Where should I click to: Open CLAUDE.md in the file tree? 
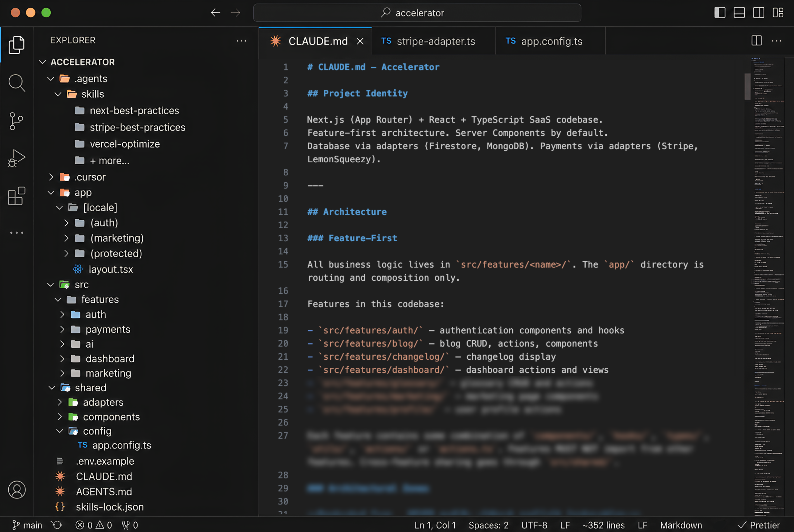pyautogui.click(x=104, y=476)
